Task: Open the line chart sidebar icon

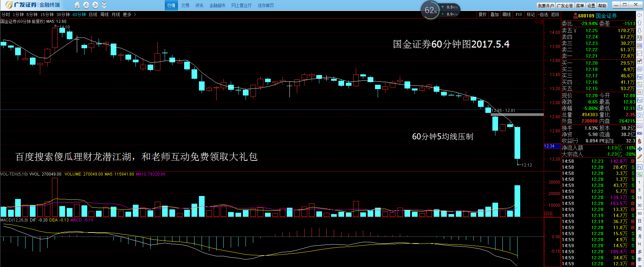Action: (x=640, y=54)
